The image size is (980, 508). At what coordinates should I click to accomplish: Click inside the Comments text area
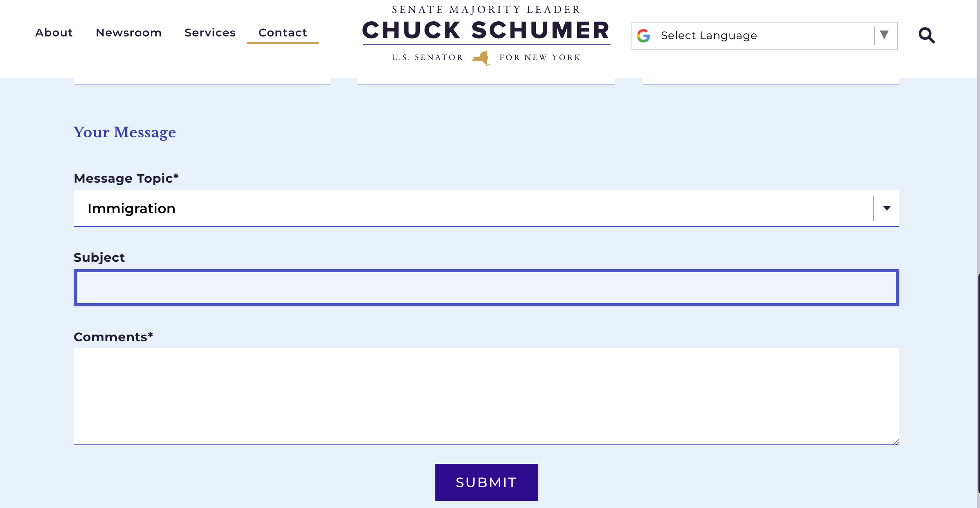pos(487,396)
